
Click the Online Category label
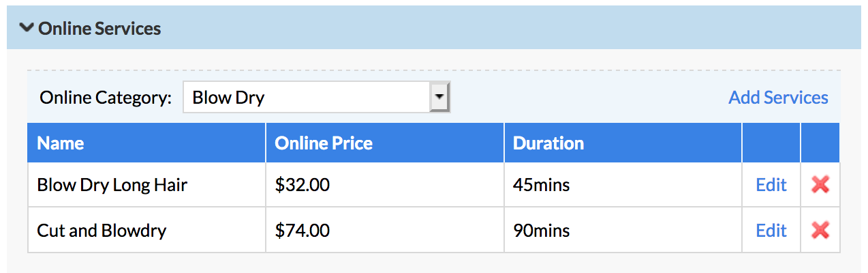(106, 98)
